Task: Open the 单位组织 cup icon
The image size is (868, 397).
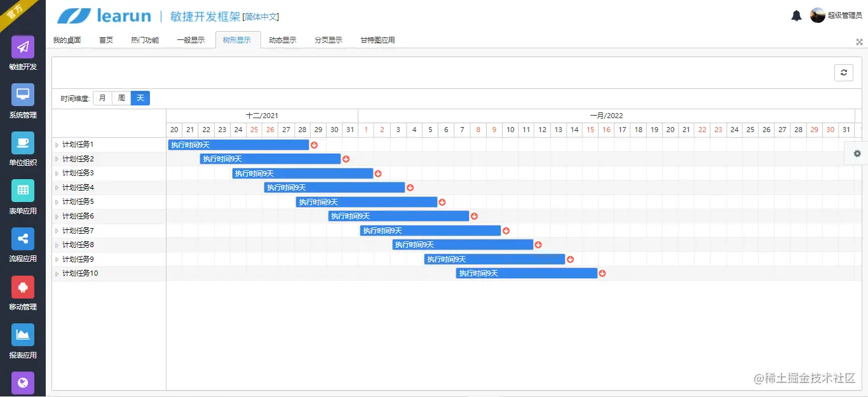Action: click(x=23, y=142)
